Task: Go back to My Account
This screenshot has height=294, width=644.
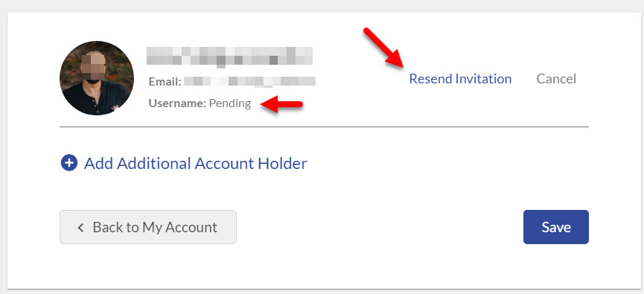Action: (x=148, y=227)
